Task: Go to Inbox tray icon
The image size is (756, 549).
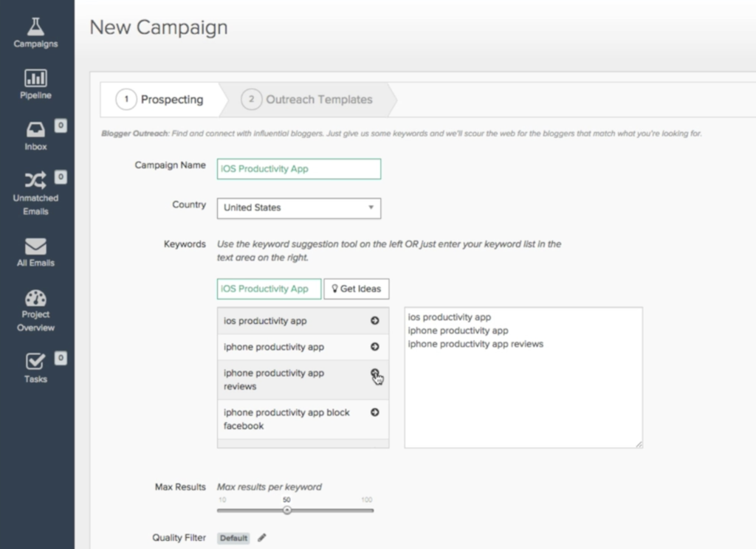Action: tap(35, 129)
